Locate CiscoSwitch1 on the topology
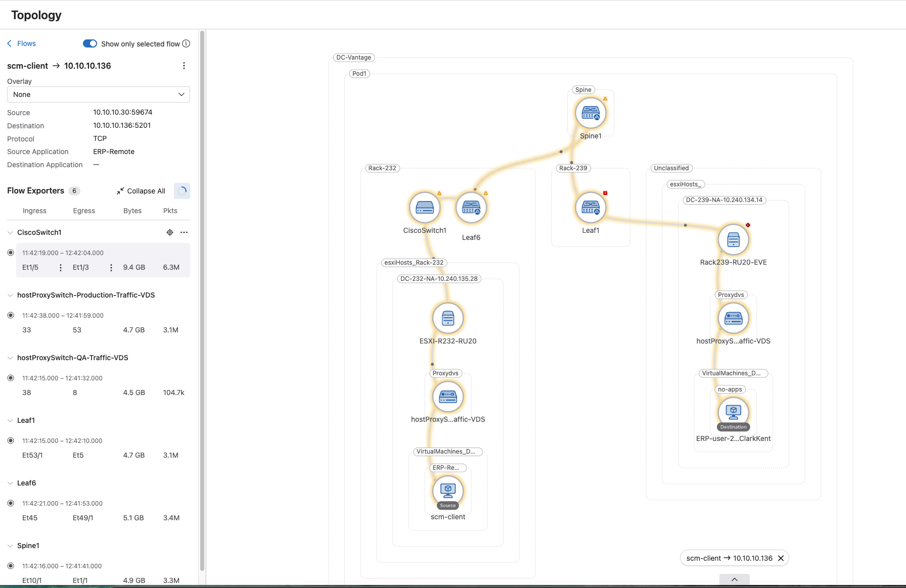Image resolution: width=906 pixels, height=588 pixels. pos(170,232)
